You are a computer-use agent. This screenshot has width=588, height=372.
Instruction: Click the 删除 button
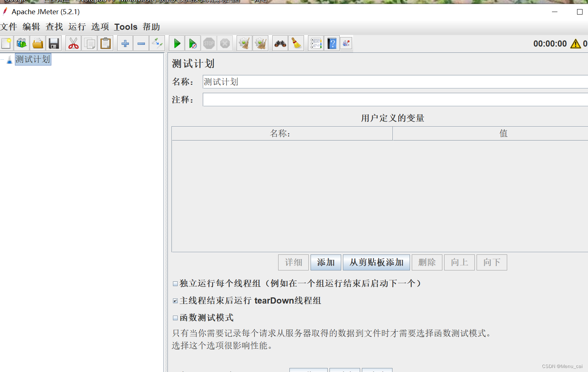(x=427, y=262)
